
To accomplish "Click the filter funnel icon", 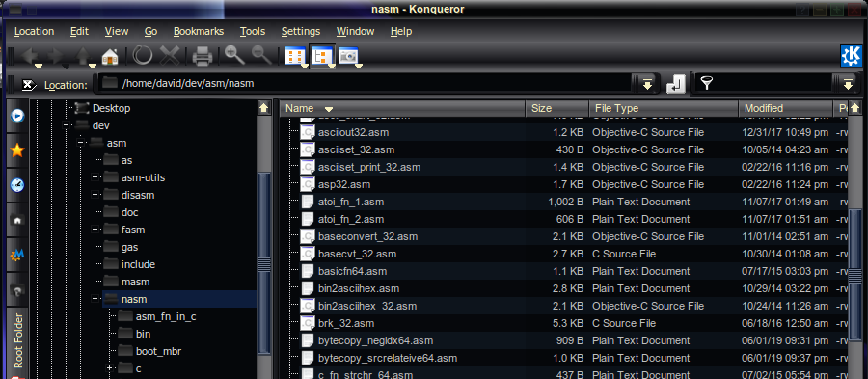I will click(x=706, y=84).
